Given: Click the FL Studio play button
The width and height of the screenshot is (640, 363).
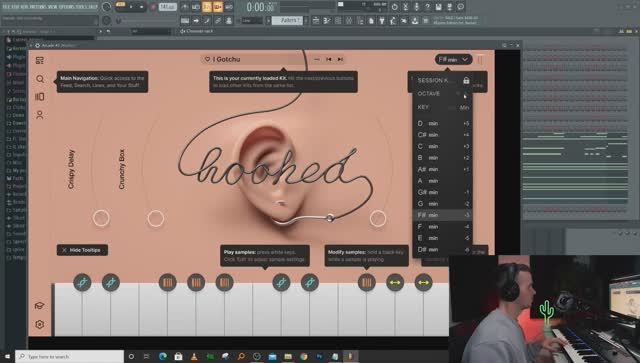Looking at the screenshot, I should (131, 7).
